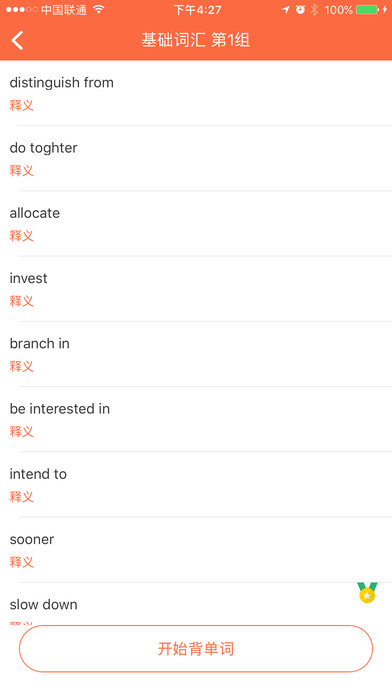Reveal 释义 under allocate

pyautogui.click(x=22, y=236)
